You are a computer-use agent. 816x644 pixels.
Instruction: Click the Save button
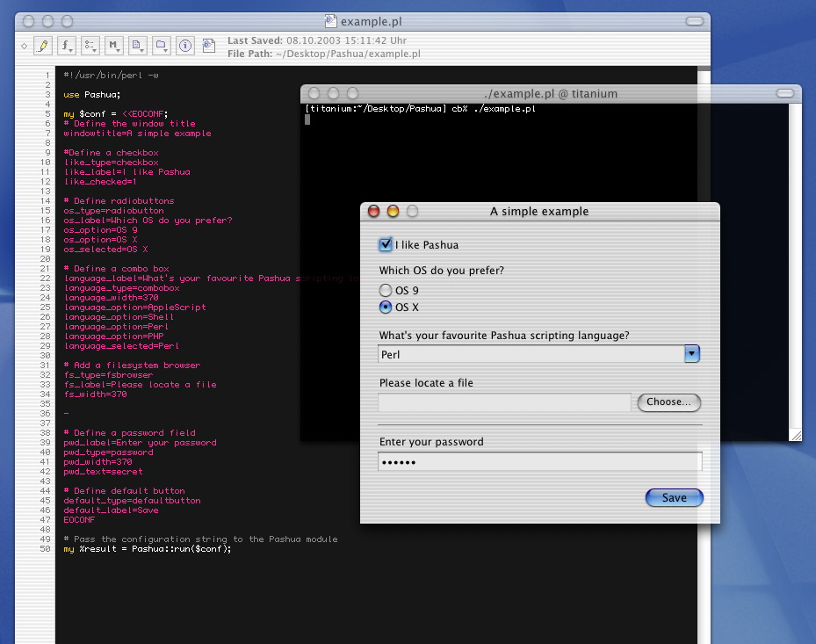coord(674,497)
